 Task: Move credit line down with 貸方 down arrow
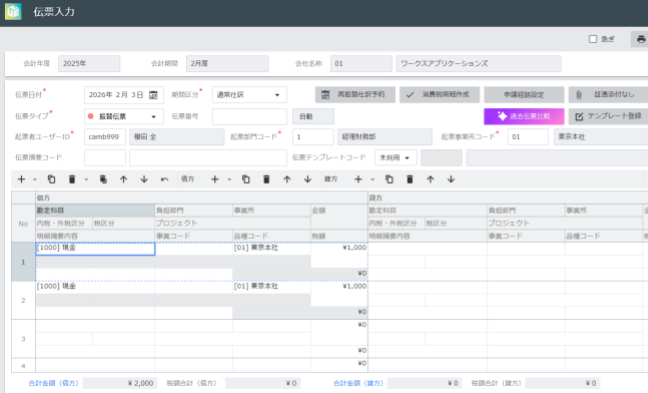pyautogui.click(x=451, y=179)
